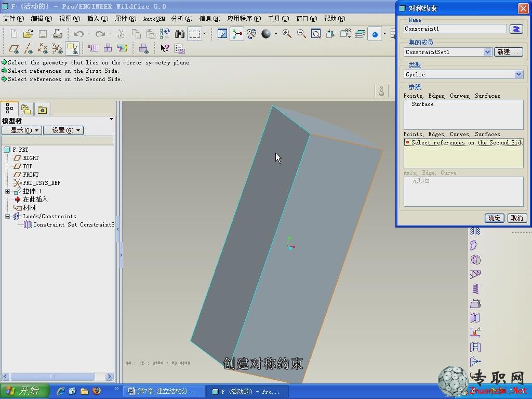Click the Surface first-side reference box
532x399 pixels.
pos(463,115)
